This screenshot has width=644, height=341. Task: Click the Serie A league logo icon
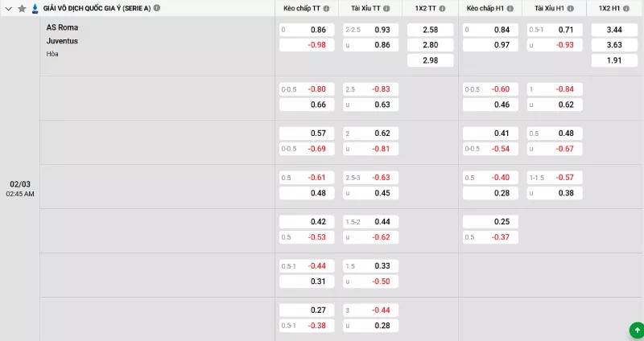[34, 8]
